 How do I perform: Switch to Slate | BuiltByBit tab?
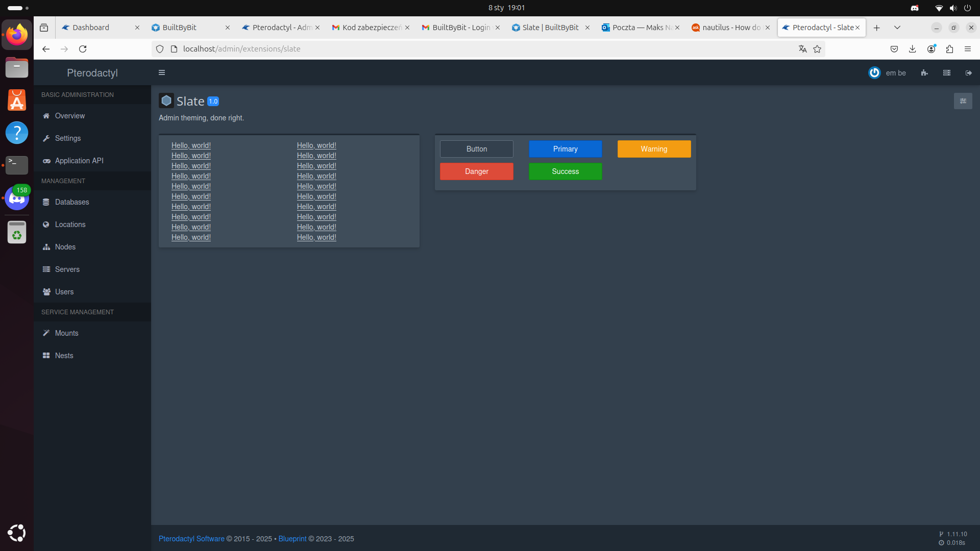pos(550,28)
